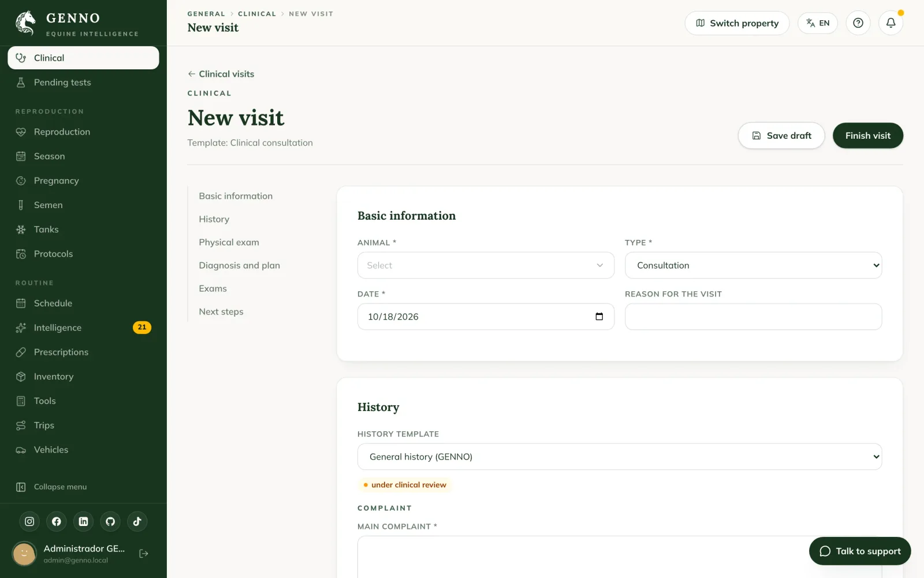
Task: Click the logout icon beside admin email
Action: coord(144,554)
